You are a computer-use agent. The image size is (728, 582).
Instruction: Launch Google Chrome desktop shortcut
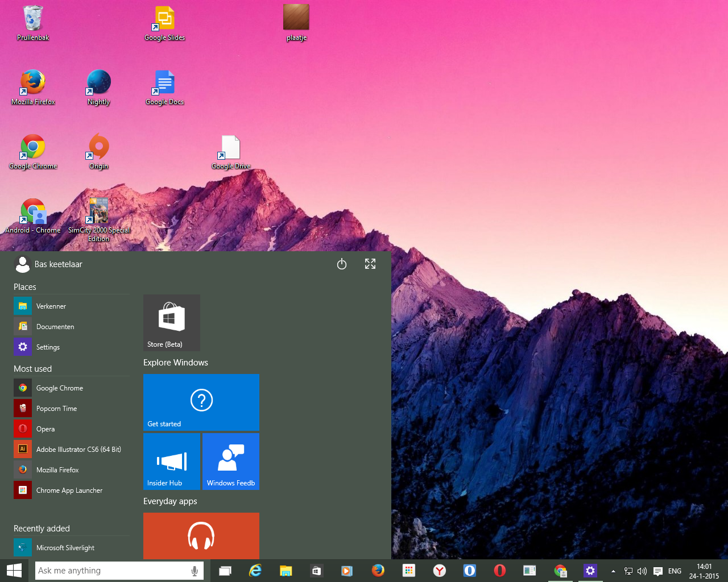click(33, 151)
